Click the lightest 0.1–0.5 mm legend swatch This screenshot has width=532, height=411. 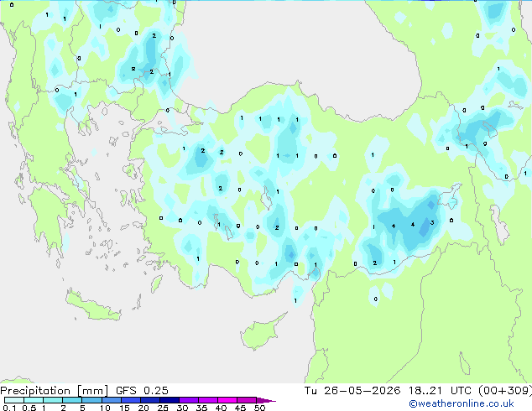(14, 400)
